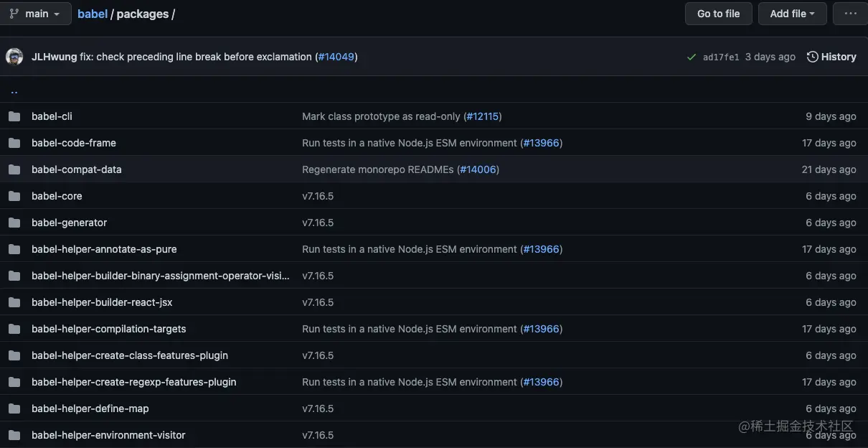Click the babel-helper-builder-binary-assignment folder icon
This screenshot has width=868, height=448.
click(14, 276)
